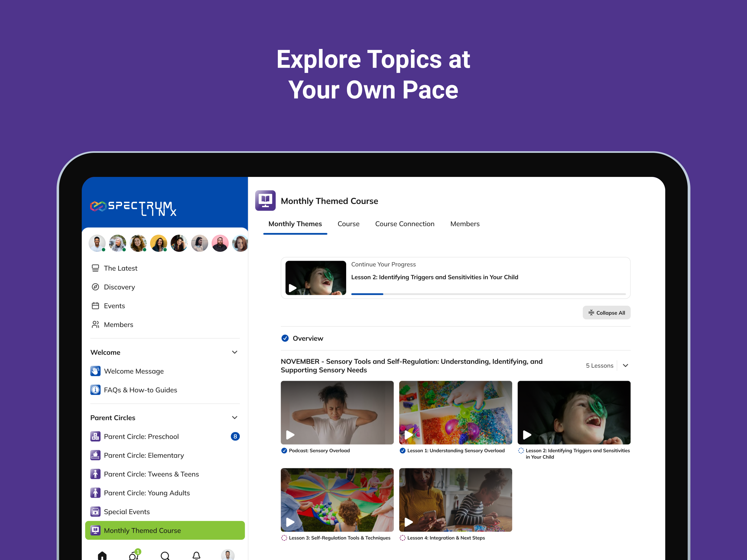Play the Lesson 4 Integration thumbnail
This screenshot has width=747, height=560.
click(x=456, y=500)
